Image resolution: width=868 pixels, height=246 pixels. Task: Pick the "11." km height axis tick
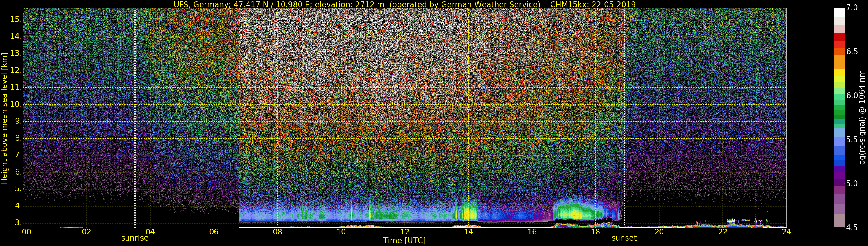pyautogui.click(x=16, y=88)
